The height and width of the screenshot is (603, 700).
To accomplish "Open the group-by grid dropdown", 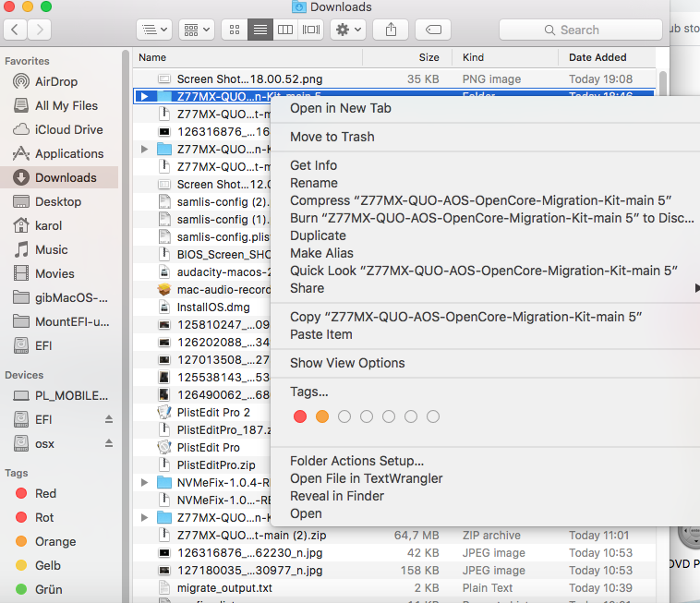I will (197, 30).
